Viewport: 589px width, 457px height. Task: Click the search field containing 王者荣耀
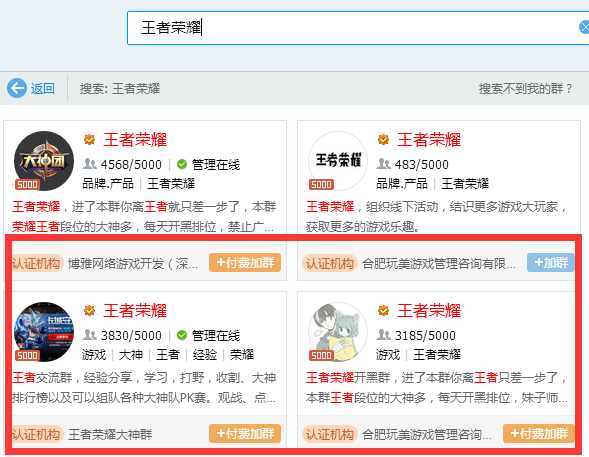point(358,28)
